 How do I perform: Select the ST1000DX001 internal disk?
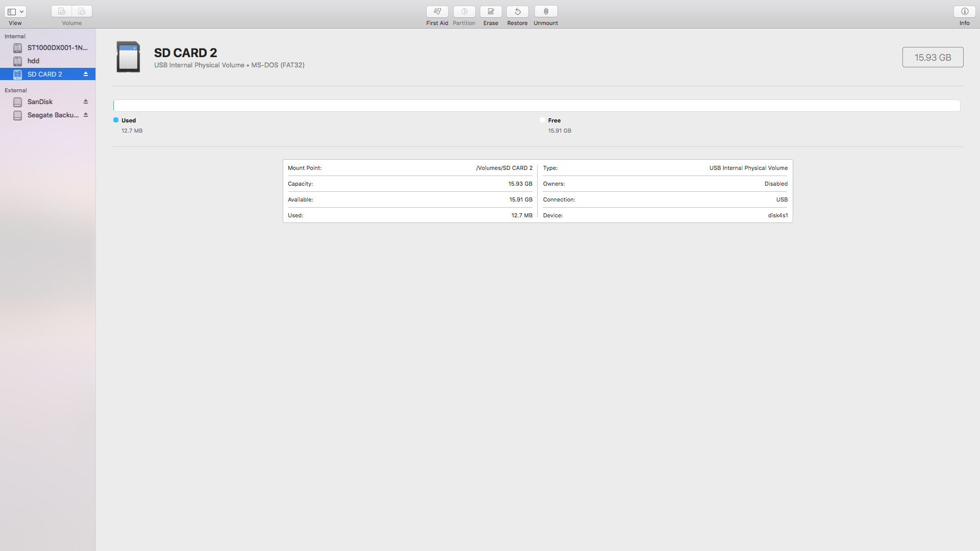point(56,47)
